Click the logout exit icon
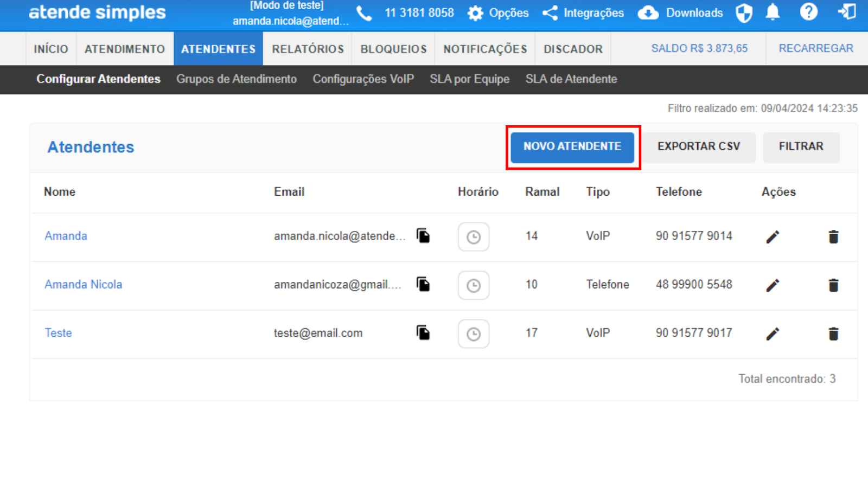The image size is (868, 488). [x=846, y=12]
